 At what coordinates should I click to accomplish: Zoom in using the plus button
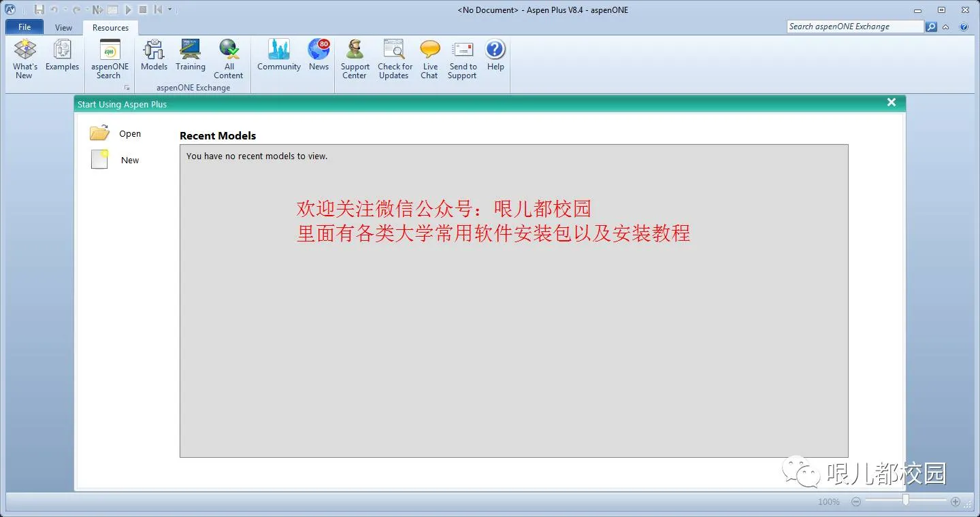pos(955,502)
